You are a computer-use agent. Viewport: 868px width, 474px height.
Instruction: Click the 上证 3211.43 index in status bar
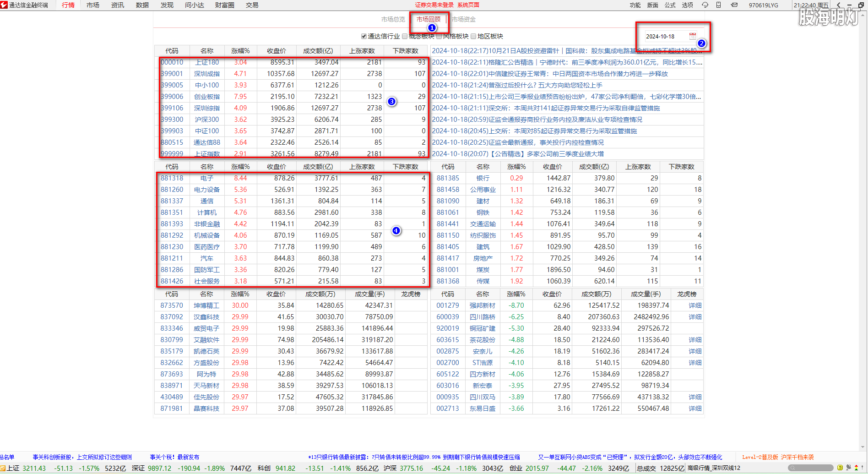coord(27,468)
